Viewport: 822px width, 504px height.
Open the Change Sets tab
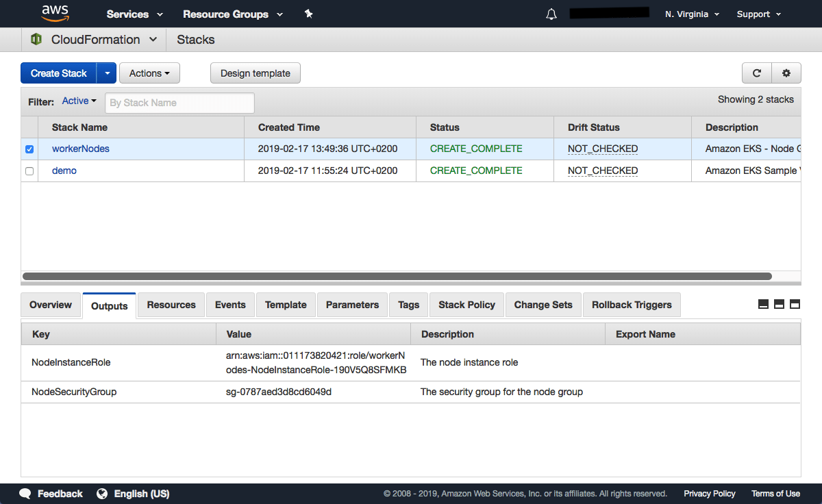[543, 305]
